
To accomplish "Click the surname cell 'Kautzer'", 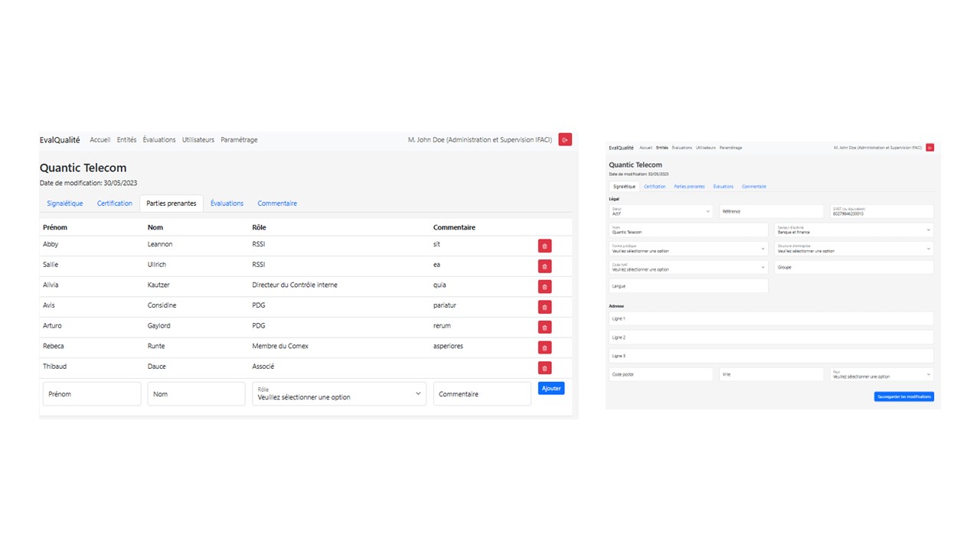I will 159,285.
